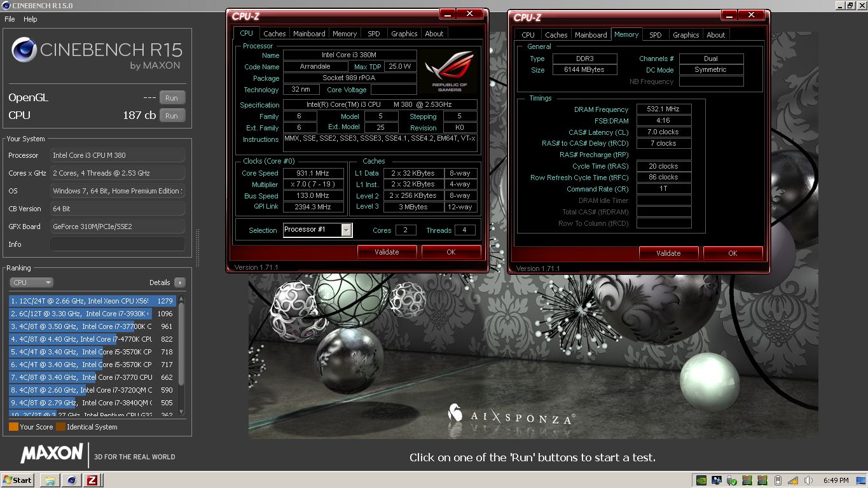Switch to Mainboard tab in left CPU-Z window
Image resolution: width=868 pixels, height=488 pixels.
[309, 34]
